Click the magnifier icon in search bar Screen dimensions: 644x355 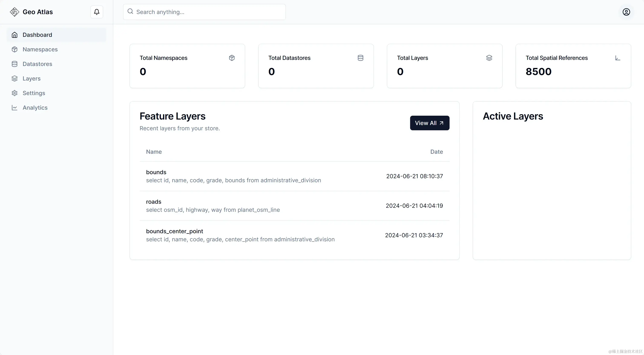click(x=130, y=11)
